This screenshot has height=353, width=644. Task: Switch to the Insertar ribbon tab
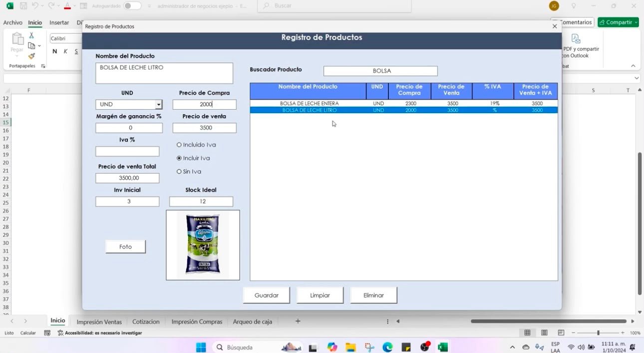tap(59, 23)
